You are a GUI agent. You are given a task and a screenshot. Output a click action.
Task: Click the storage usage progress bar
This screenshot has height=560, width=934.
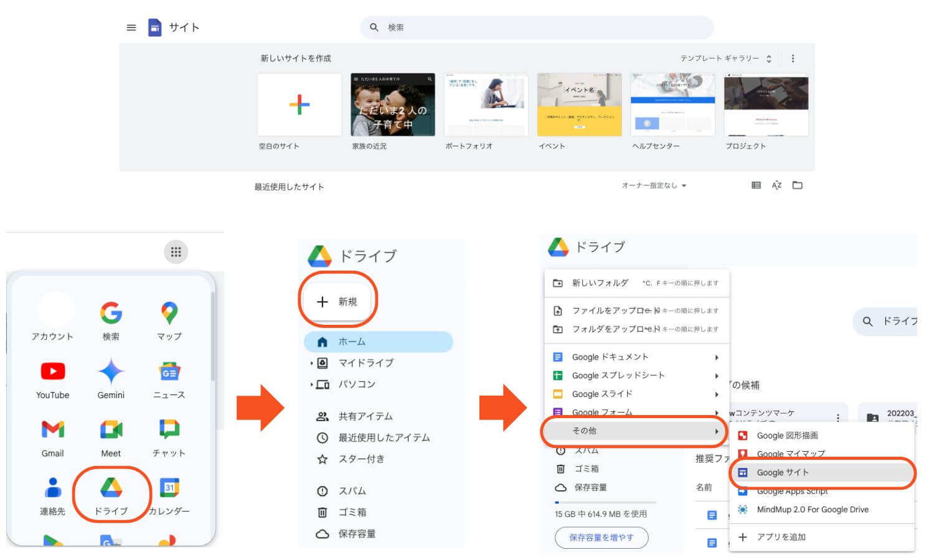tap(605, 502)
